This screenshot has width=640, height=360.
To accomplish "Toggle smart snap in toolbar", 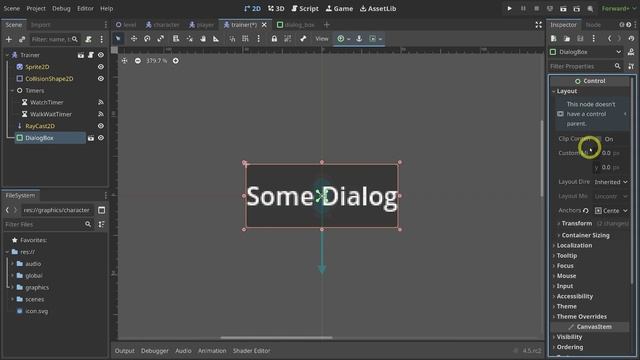I will pos(232,39).
